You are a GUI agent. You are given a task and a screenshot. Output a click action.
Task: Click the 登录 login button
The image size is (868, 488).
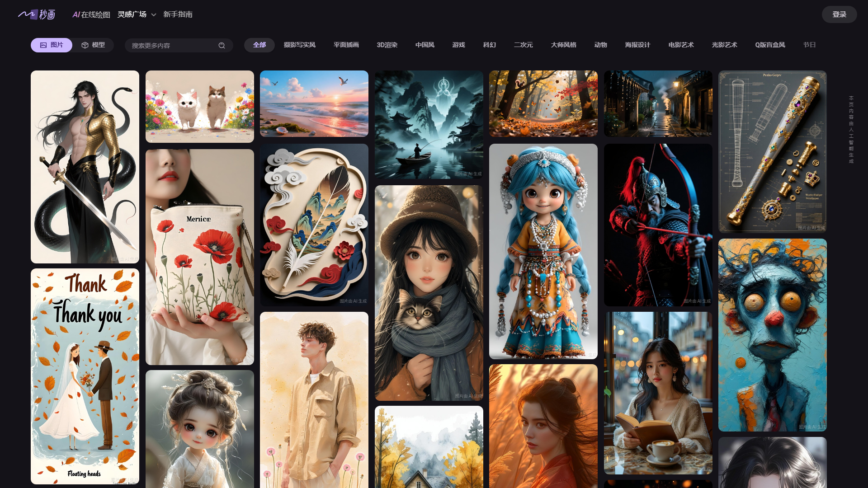click(x=839, y=14)
